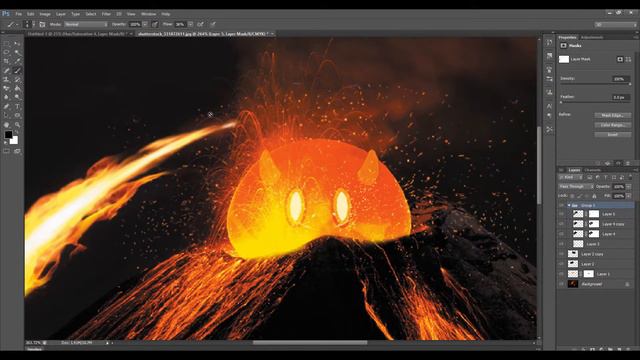Select the Brush tool

pyautogui.click(x=17, y=70)
